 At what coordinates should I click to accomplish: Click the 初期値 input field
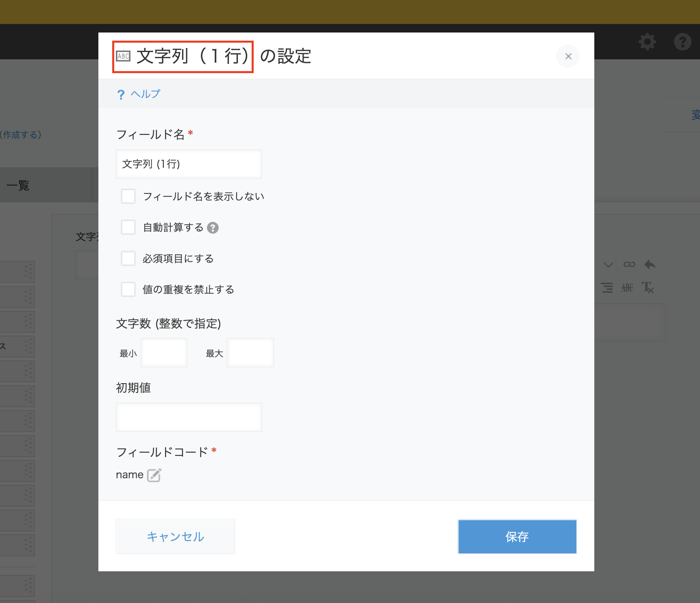(x=189, y=417)
